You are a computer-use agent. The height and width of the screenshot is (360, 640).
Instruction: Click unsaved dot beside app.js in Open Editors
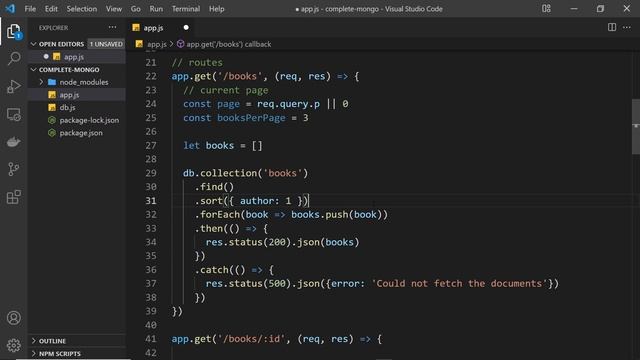pos(46,56)
